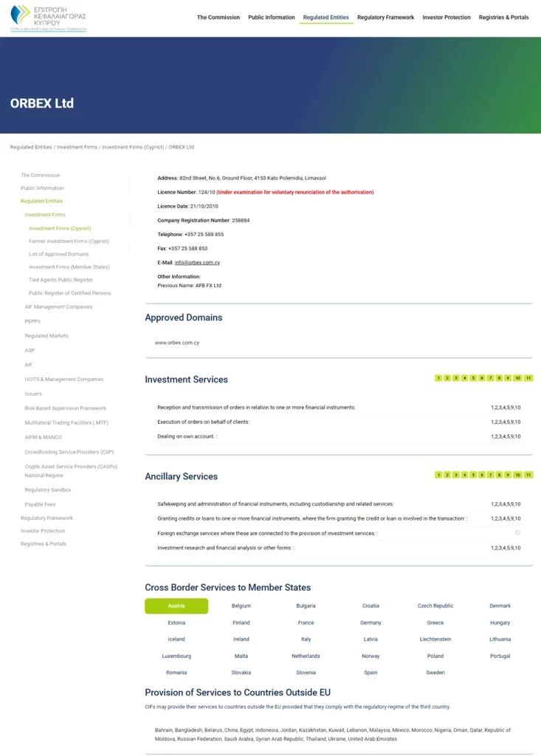Click badge 3 in Investment Services legend

(455, 378)
